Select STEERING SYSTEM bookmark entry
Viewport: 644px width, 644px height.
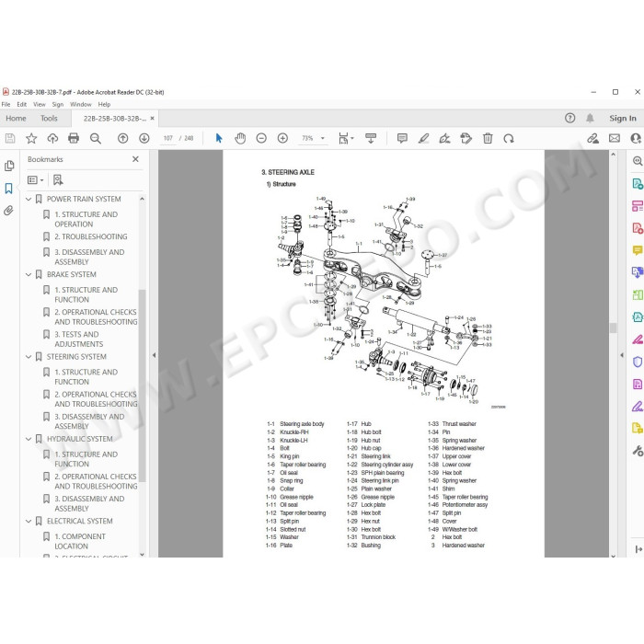click(x=76, y=357)
